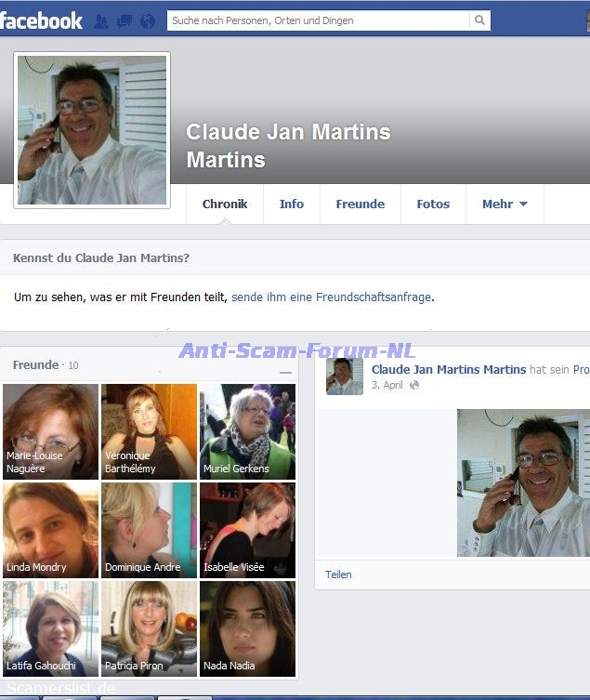Viewport: 590px width, 700px height.
Task: Open Muriel Gerkens friend tile
Action: [247, 431]
